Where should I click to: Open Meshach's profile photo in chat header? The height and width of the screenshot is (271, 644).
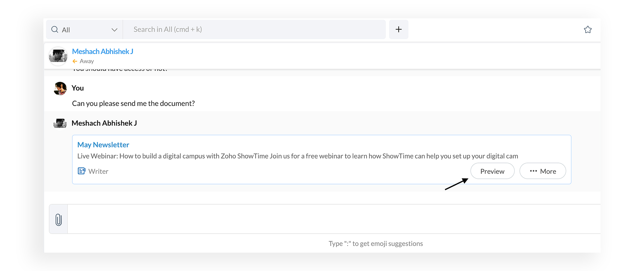[x=58, y=56]
